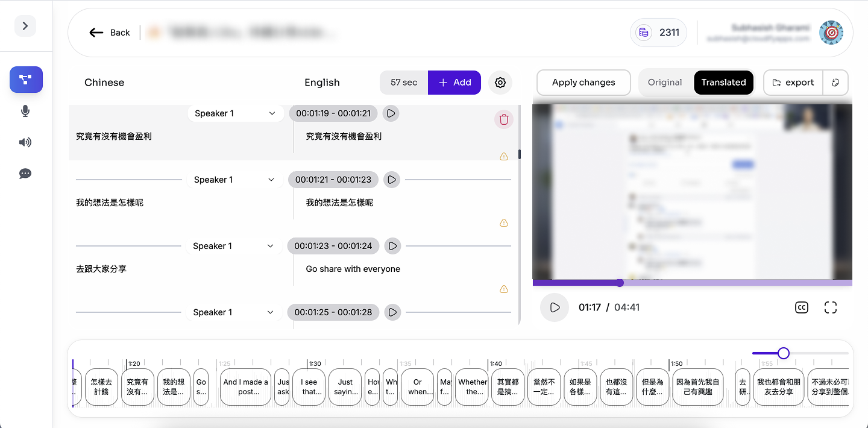Switch to Translated audio tab
Viewport: 868px width, 428px height.
(723, 83)
